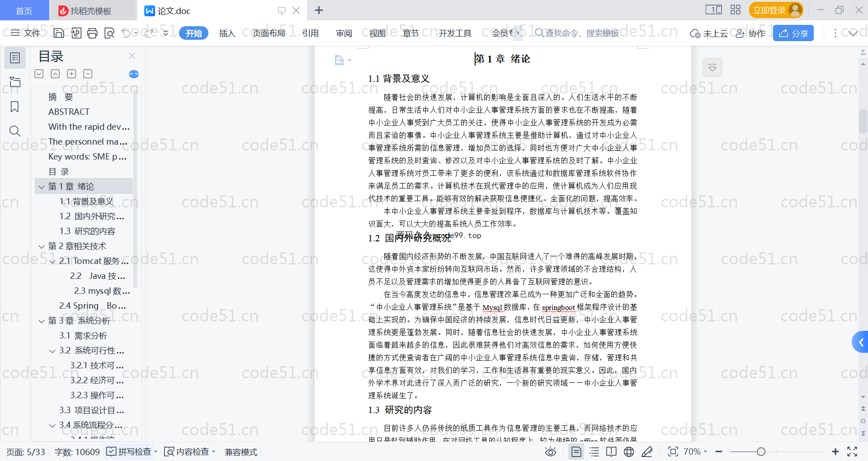This screenshot has width=868, height=461.
Task: Open the quick access toolbar dropdown arrow
Action: pyautogui.click(x=165, y=33)
